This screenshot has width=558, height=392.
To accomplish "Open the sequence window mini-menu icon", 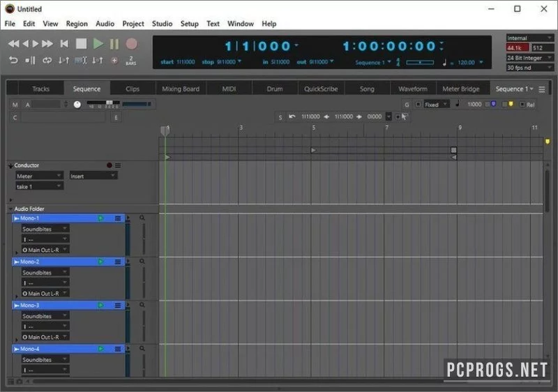I will tap(542, 89).
